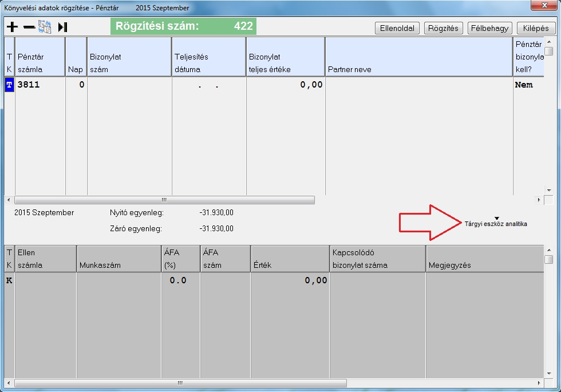Select the Bizonylat szám cell in first row
This screenshot has height=392, width=561.
coord(129,85)
